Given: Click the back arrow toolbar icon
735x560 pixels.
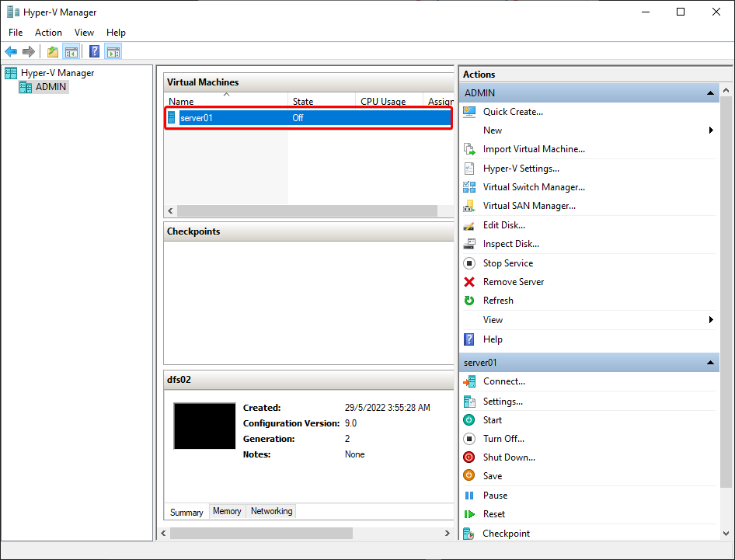Looking at the screenshot, I should [x=11, y=51].
